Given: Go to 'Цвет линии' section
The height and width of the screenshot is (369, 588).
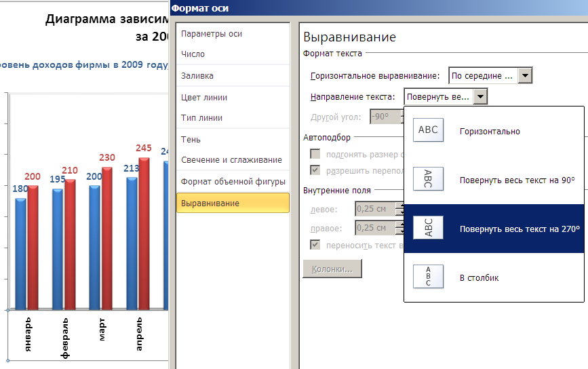Looking at the screenshot, I should point(233,98).
